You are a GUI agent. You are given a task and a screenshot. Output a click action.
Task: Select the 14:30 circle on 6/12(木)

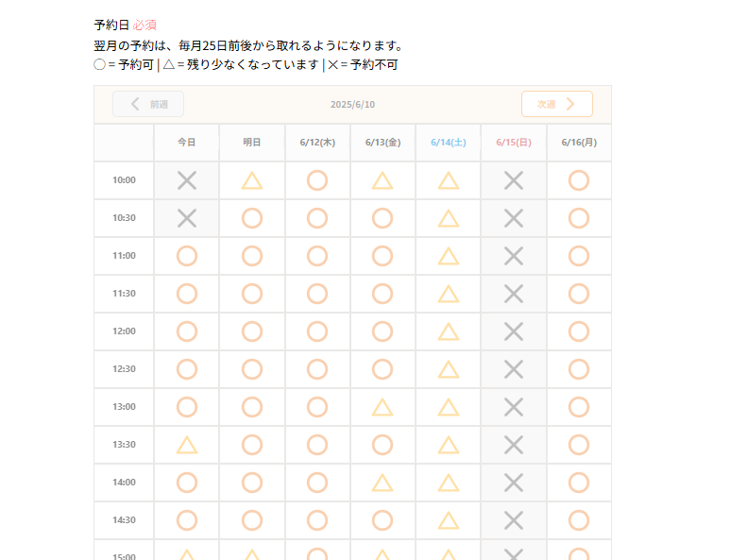317,520
